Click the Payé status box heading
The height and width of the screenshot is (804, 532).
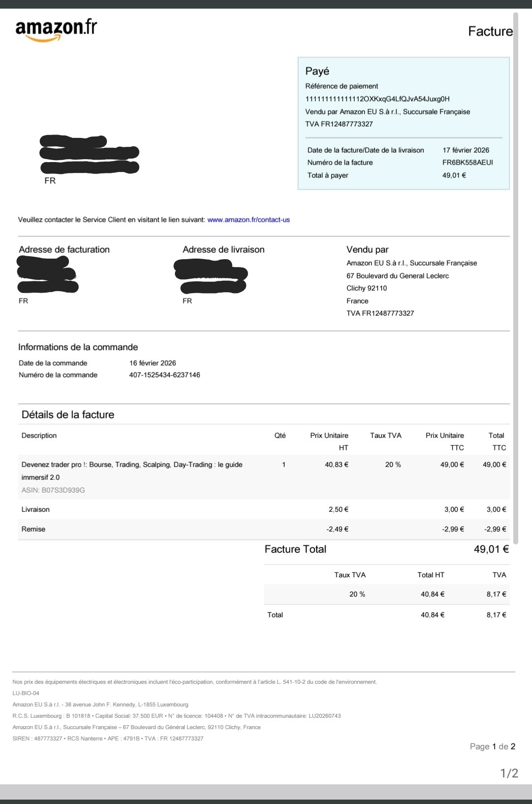pyautogui.click(x=317, y=71)
